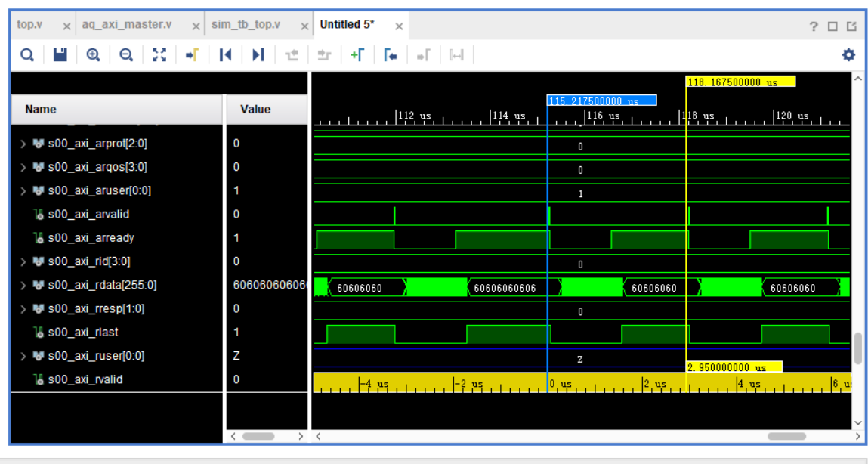Open waveform window help
868x464 pixels.
click(x=812, y=27)
